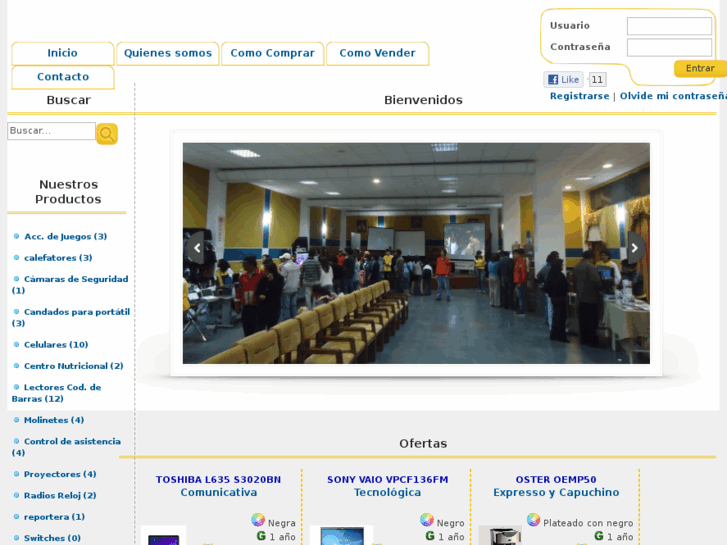Click Toshiba laptop product thumbnail
This screenshot has height=545, width=727.
pyautogui.click(x=164, y=536)
